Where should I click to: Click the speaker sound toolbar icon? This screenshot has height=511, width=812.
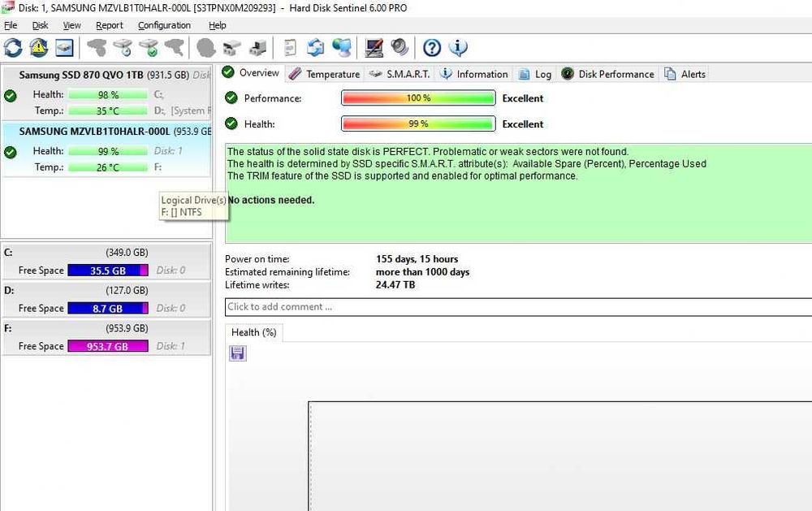[400, 48]
